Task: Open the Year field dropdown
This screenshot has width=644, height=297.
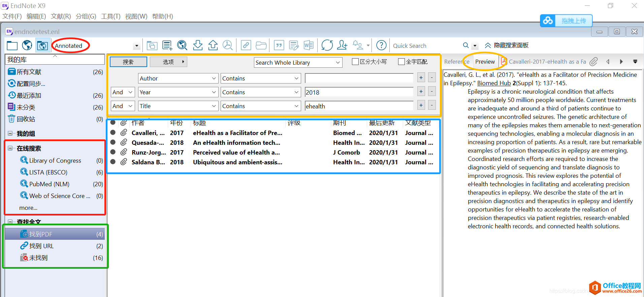Action: click(x=178, y=92)
